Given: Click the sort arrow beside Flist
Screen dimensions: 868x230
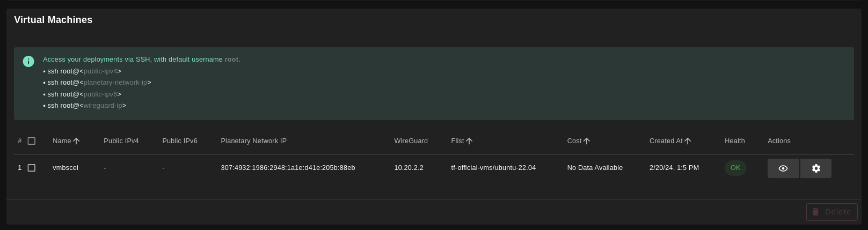Looking at the screenshot, I should pos(469,141).
